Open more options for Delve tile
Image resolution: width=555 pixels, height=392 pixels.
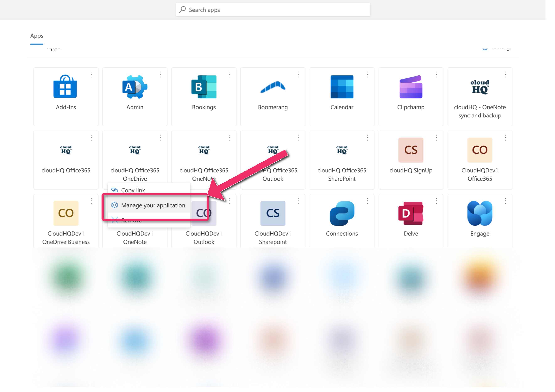click(436, 201)
